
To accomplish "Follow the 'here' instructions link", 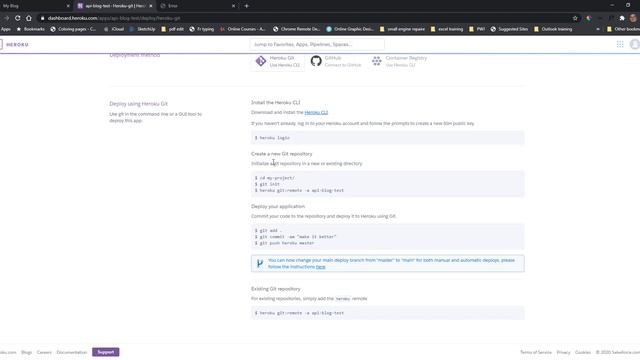I will [320, 267].
